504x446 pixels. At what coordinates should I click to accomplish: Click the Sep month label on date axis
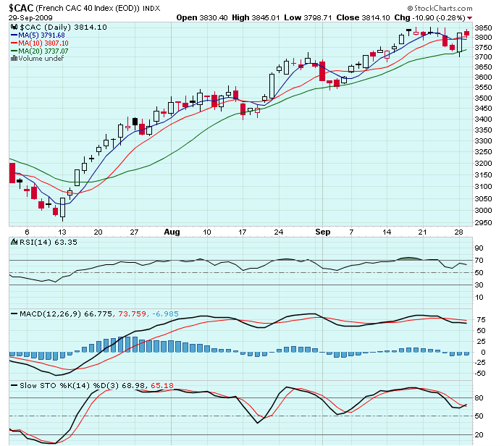323,232
